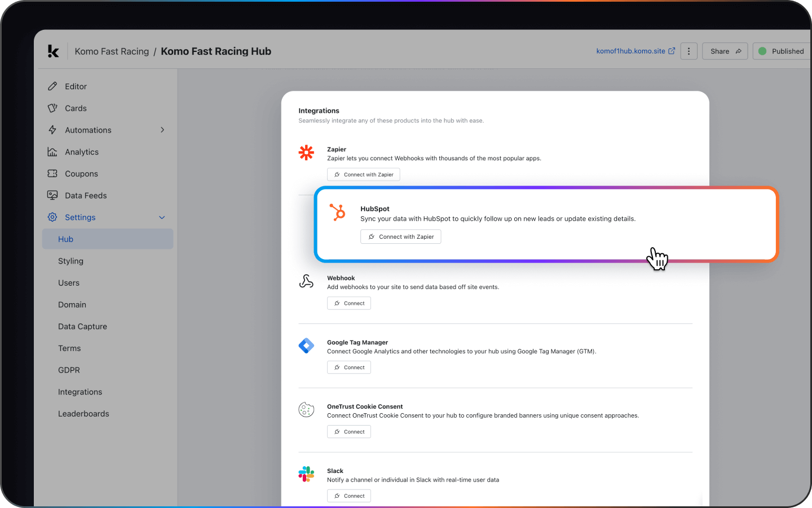
Task: Click the Integrations heading text
Action: click(x=319, y=111)
